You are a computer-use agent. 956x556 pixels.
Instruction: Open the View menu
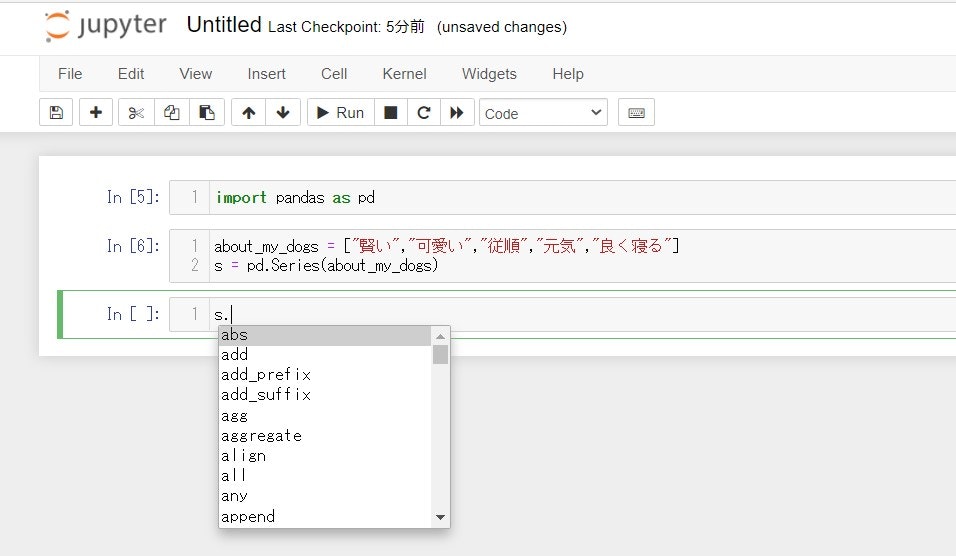196,74
